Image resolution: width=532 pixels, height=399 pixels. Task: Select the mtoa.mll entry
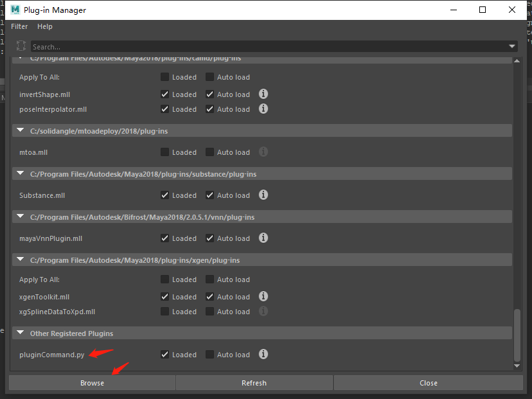[x=33, y=152]
